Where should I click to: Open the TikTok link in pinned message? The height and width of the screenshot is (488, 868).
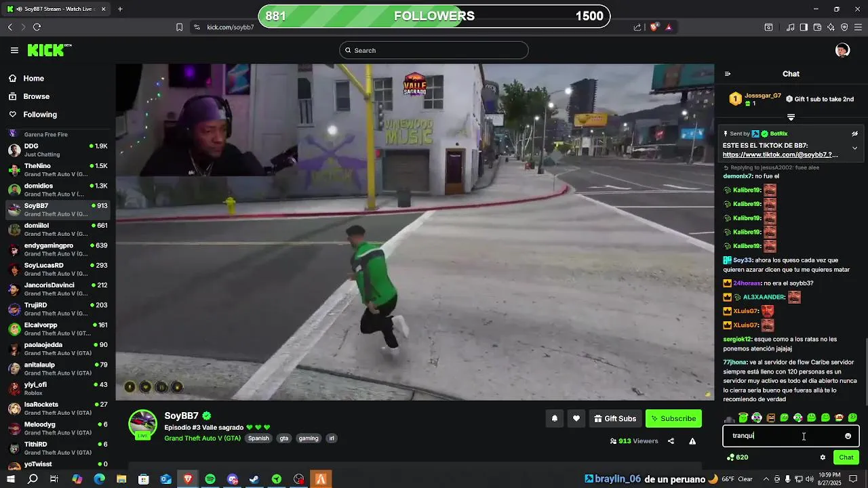pos(780,155)
